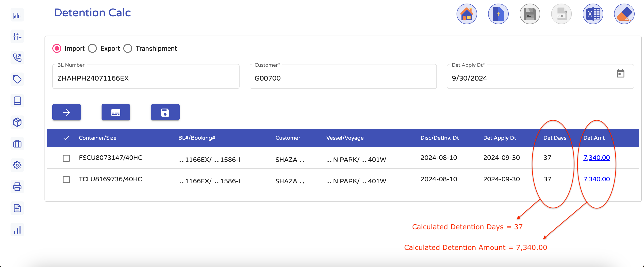Check the TCLU8169736/40HC row checkbox
Viewport: 644px width, 267px height.
pyautogui.click(x=66, y=180)
